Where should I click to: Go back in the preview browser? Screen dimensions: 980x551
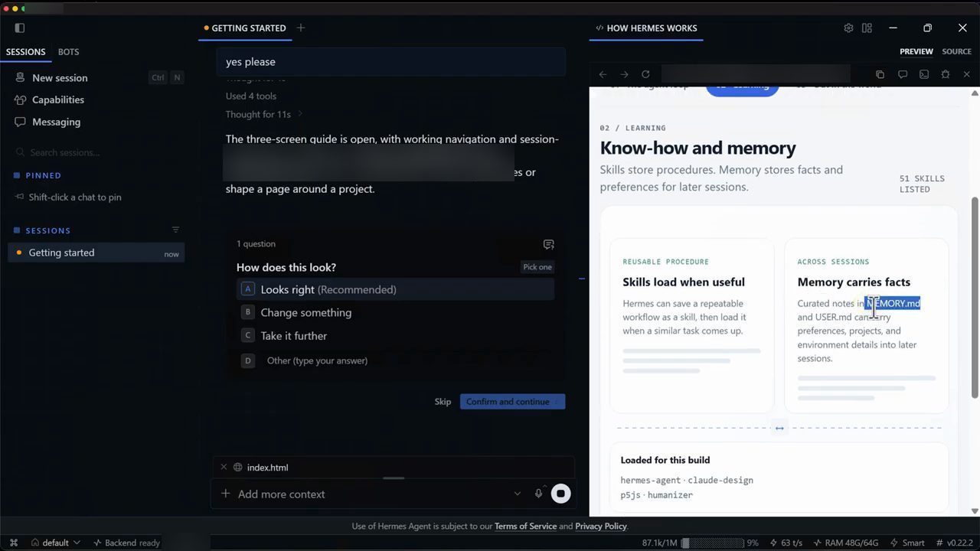click(603, 74)
